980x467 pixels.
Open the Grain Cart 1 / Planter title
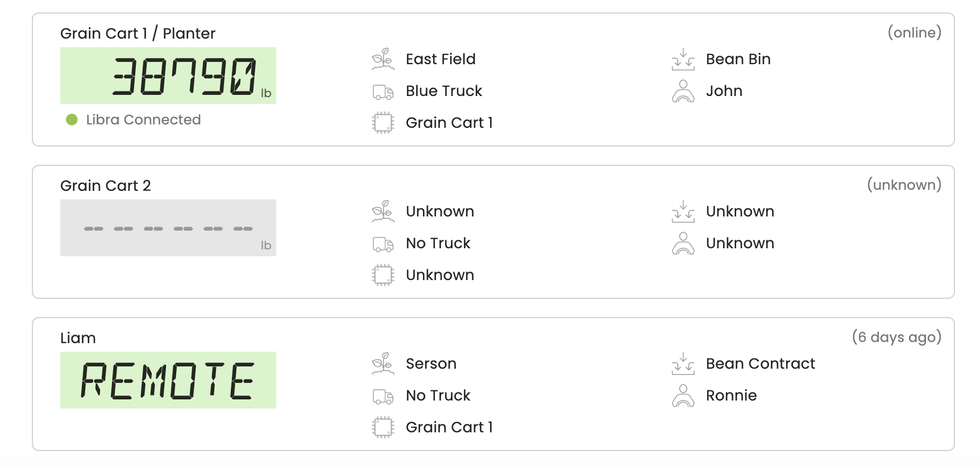[x=138, y=34]
